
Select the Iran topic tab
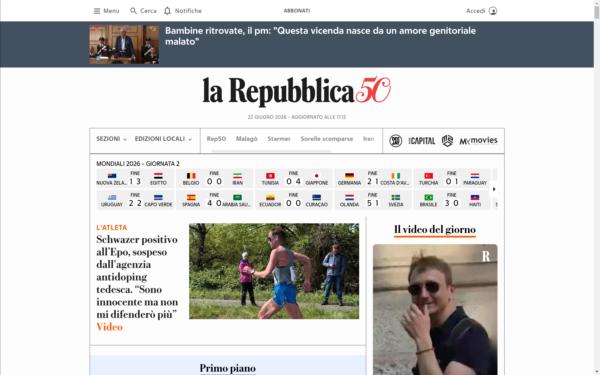click(x=368, y=139)
